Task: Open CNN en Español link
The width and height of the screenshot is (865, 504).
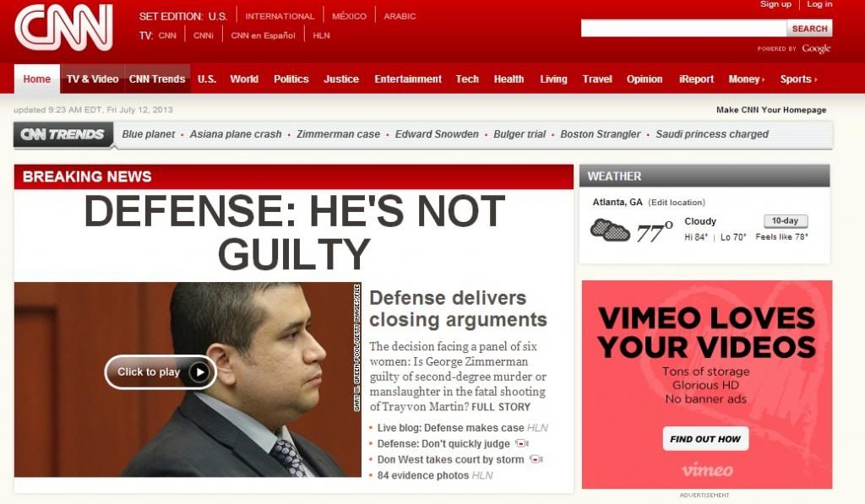Action: (264, 35)
